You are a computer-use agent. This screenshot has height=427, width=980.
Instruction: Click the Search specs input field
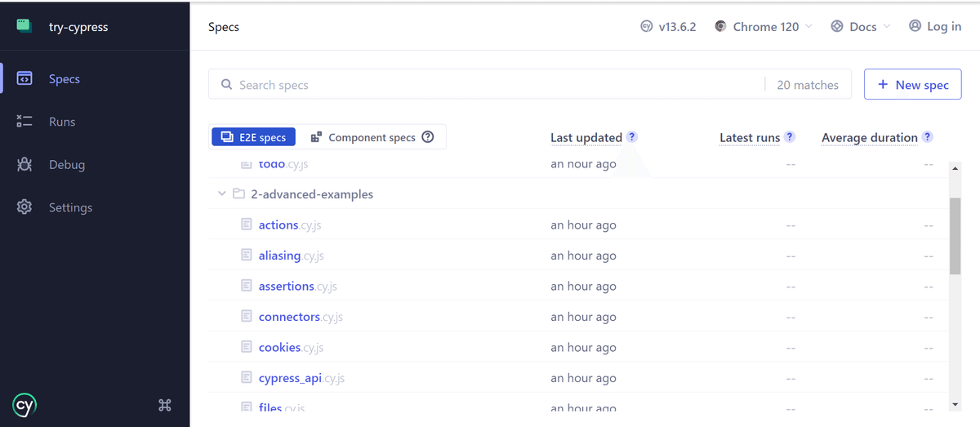490,85
